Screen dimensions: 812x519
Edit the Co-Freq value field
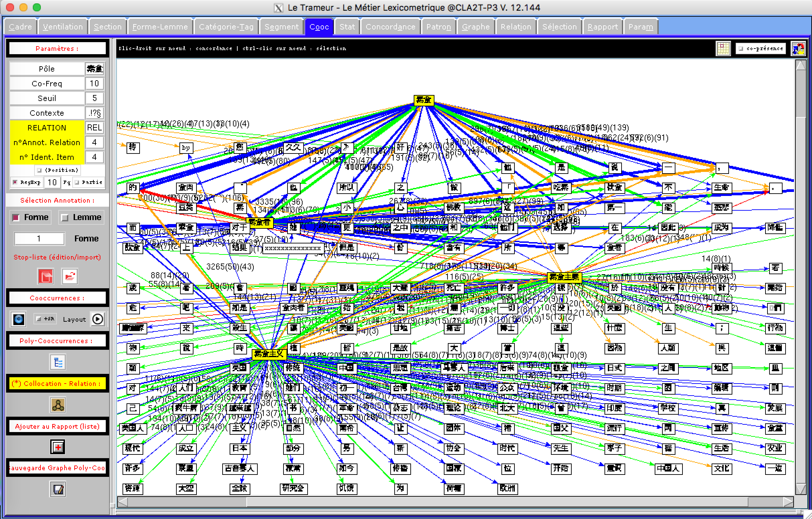pyautogui.click(x=94, y=84)
